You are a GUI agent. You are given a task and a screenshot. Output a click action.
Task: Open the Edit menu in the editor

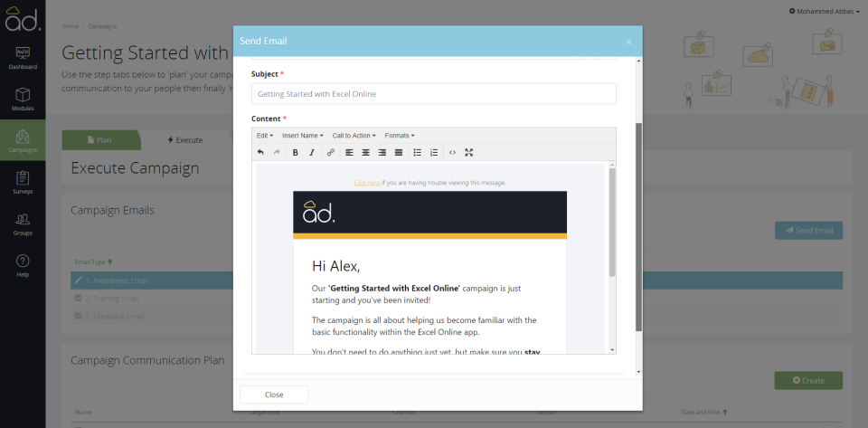[265, 136]
